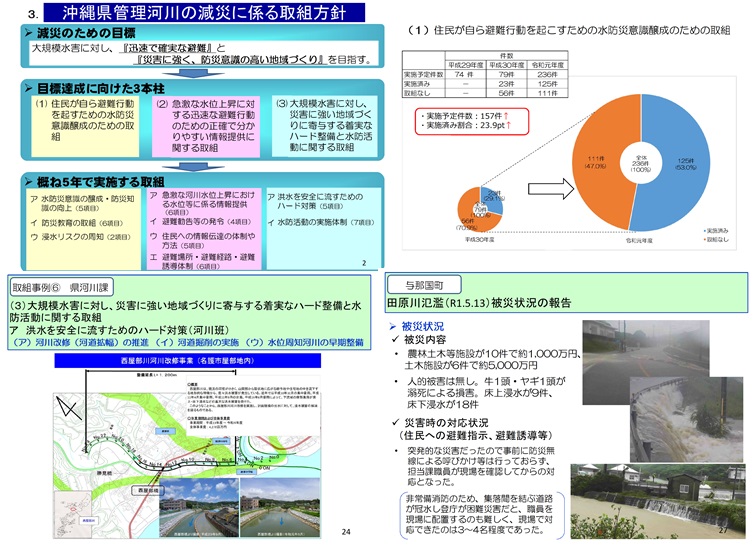
Task: Click the table row label 実施予定件数
Action: click(x=424, y=75)
